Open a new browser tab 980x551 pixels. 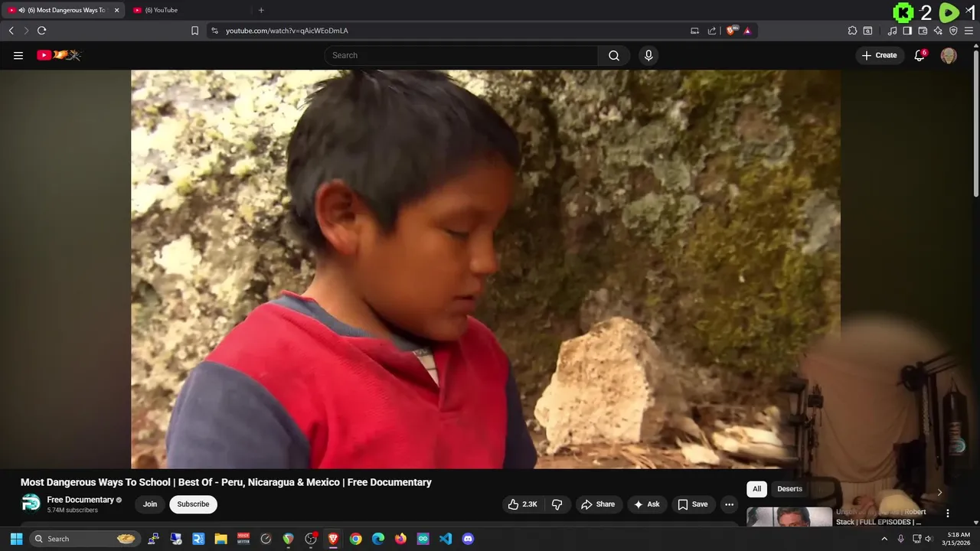261,10
